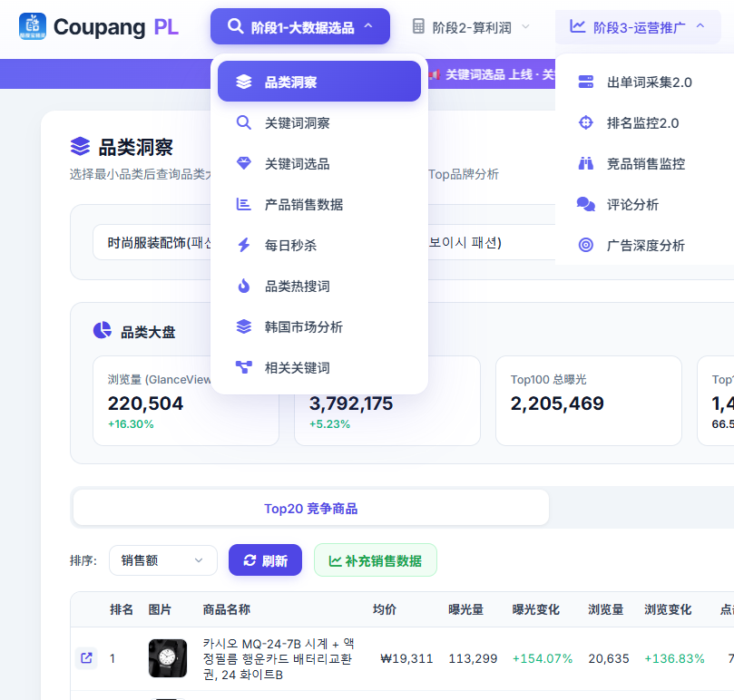734x700 pixels.
Task: Click the chat bubbles icon next to 评论分析
Action: 585,204
